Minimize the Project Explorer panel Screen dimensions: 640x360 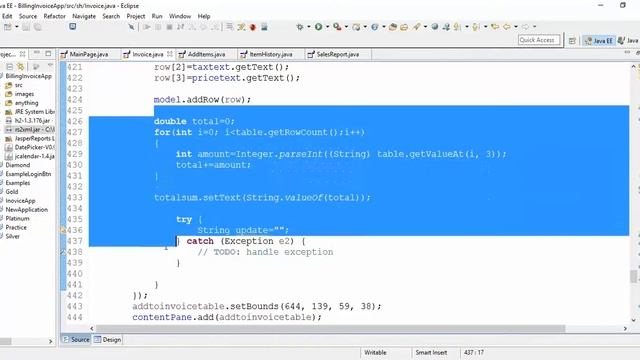point(37,53)
